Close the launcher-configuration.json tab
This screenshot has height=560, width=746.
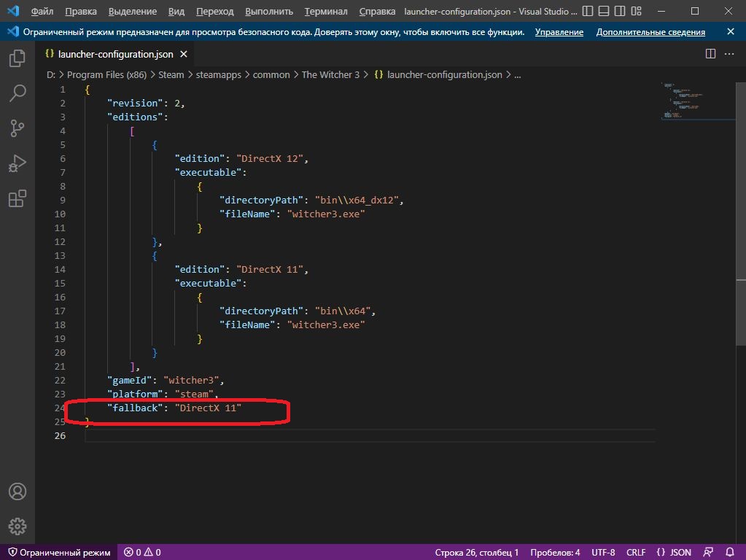[x=184, y=54]
